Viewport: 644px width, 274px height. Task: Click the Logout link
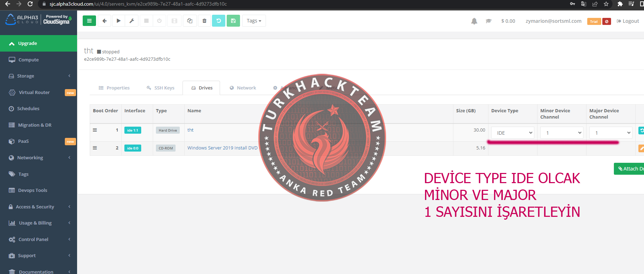[628, 21]
